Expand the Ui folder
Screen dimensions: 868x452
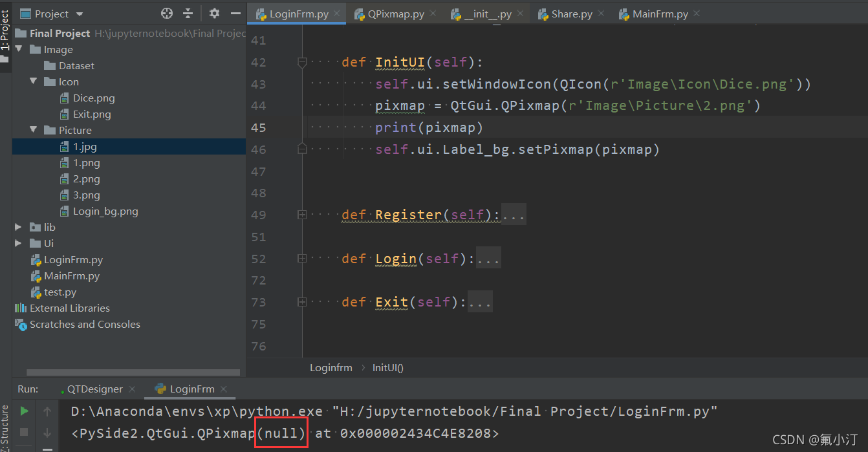pyautogui.click(x=19, y=244)
